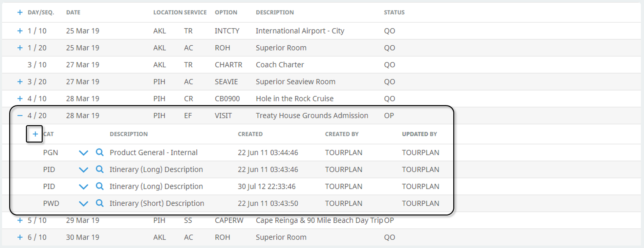
Task: Expand the 1 / 20 Superior Room row
Action: coord(20,48)
